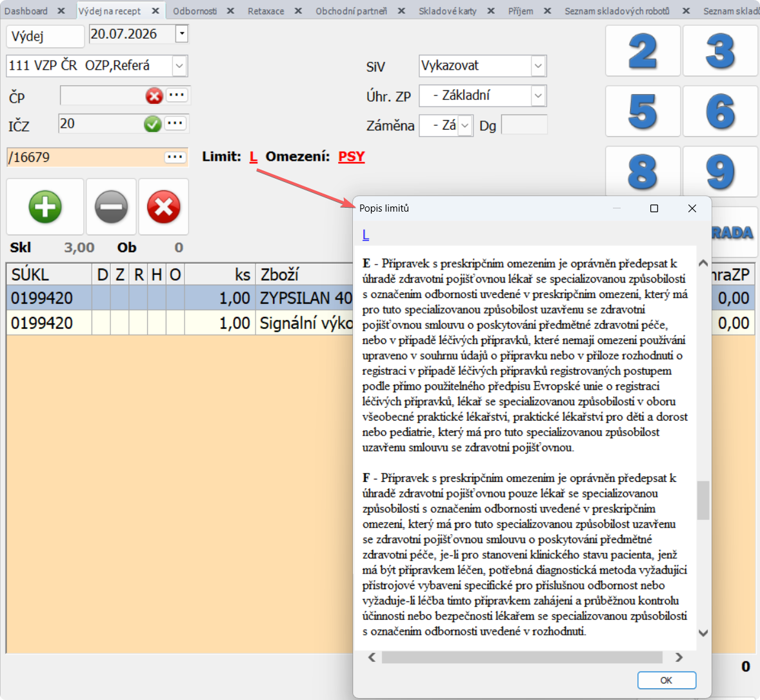Screen dimensions: 760x700
Task: Click the gray minus remove item button
Action: [x=112, y=207]
